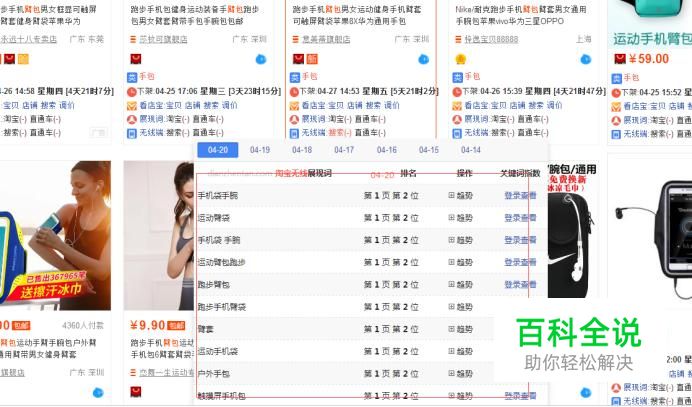Click the red clock icon before 下架:04-27 14:53
The image size is (692, 407).
[x=294, y=92]
